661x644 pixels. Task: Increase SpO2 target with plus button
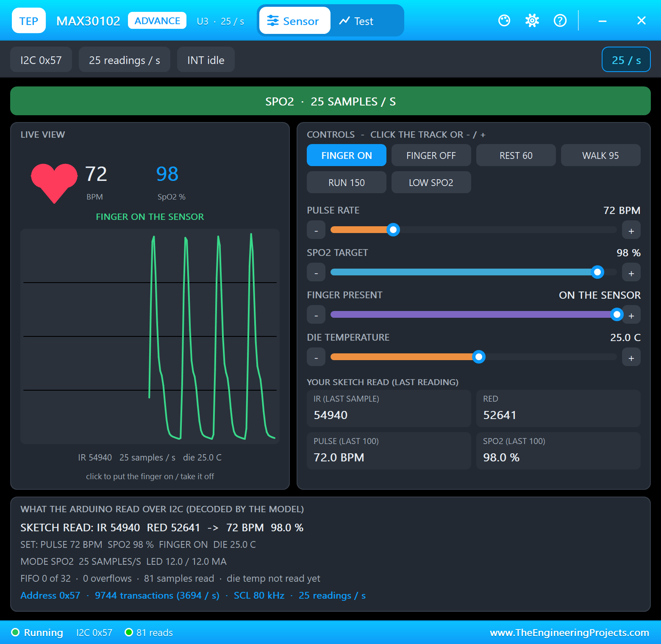click(631, 272)
